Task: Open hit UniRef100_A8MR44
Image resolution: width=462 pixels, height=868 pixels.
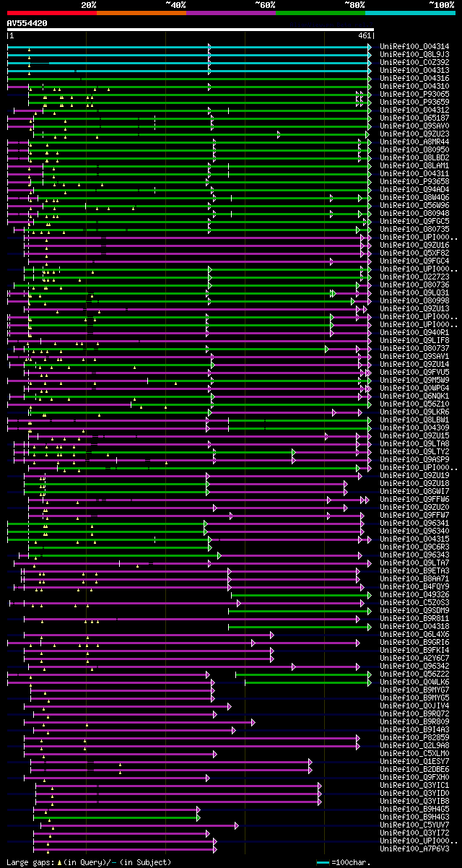Action: pyautogui.click(x=414, y=142)
